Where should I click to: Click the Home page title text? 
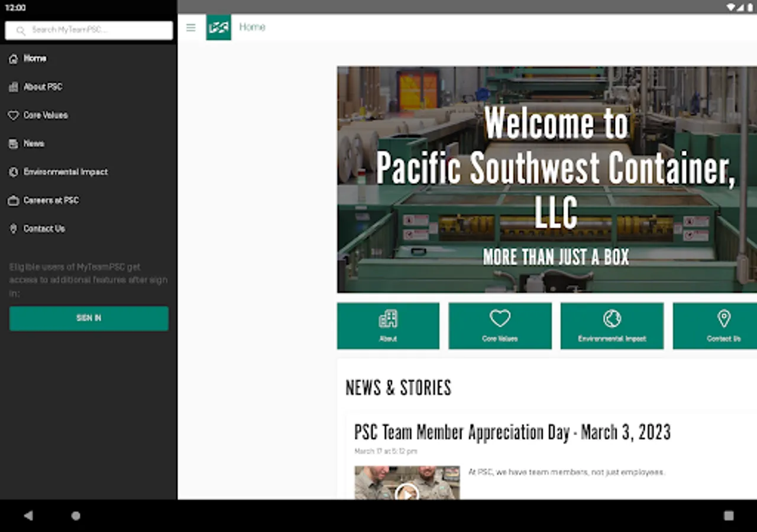[x=252, y=27]
